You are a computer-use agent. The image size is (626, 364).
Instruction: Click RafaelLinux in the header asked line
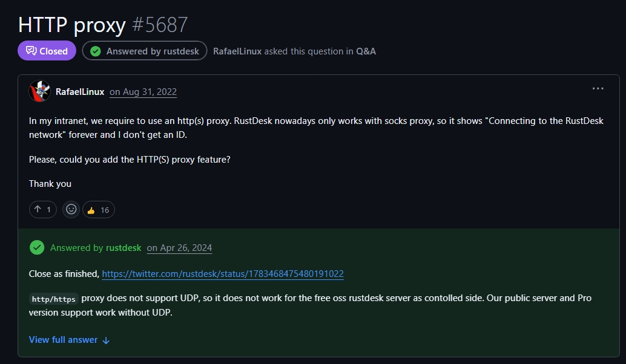tap(237, 51)
